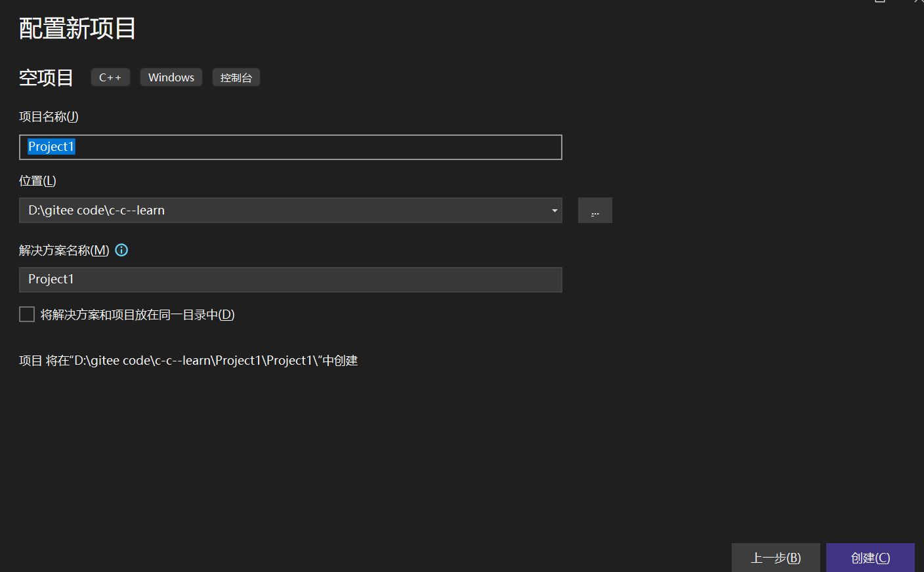924x572 pixels.
Task: Click the browse "..." folder button beside 位置
Action: [x=595, y=210]
